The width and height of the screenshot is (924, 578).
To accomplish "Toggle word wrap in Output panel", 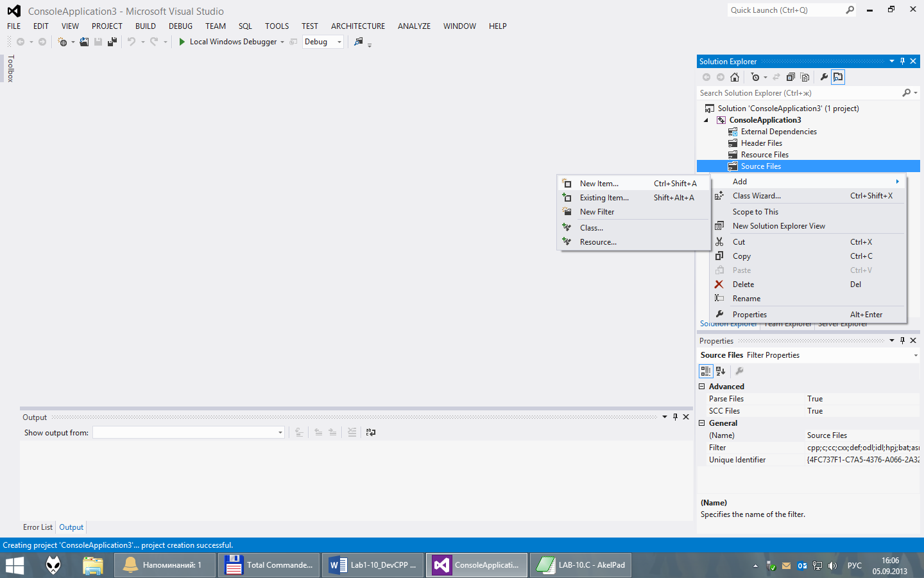I will pos(371,432).
